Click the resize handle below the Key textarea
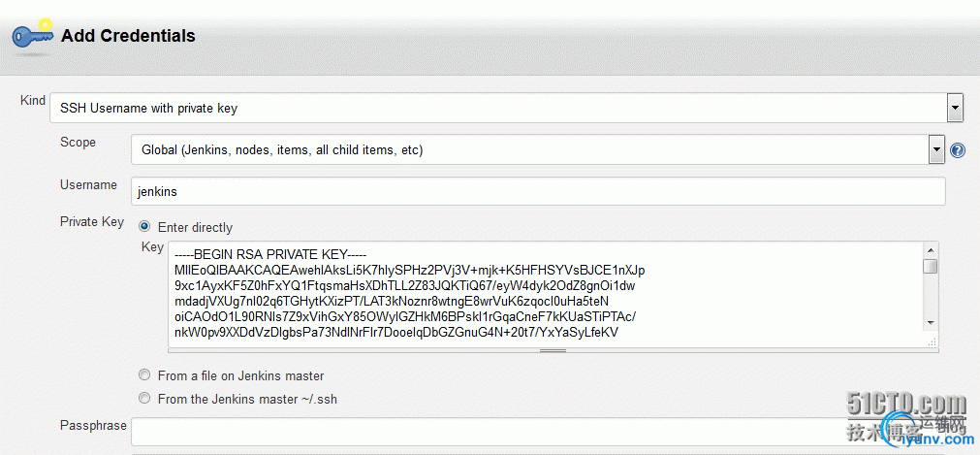The width and height of the screenshot is (980, 455). pyautogui.click(x=553, y=350)
